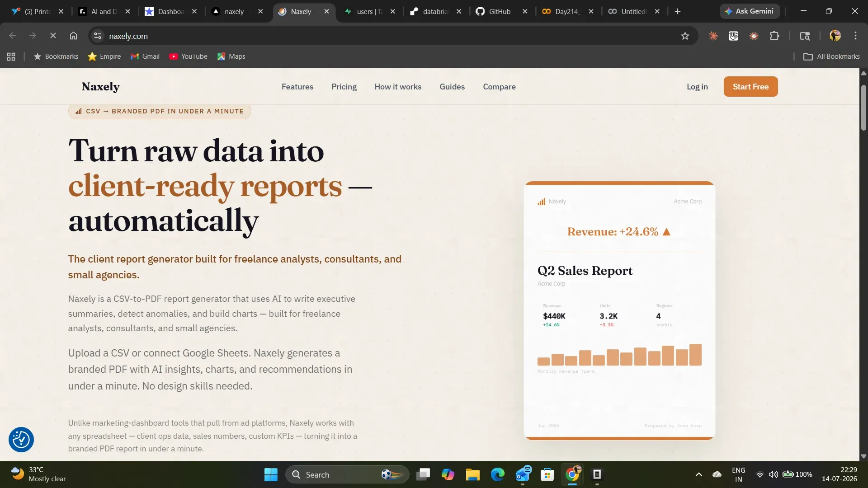Open Maps bookmark
The width and height of the screenshot is (868, 488).
tap(231, 56)
